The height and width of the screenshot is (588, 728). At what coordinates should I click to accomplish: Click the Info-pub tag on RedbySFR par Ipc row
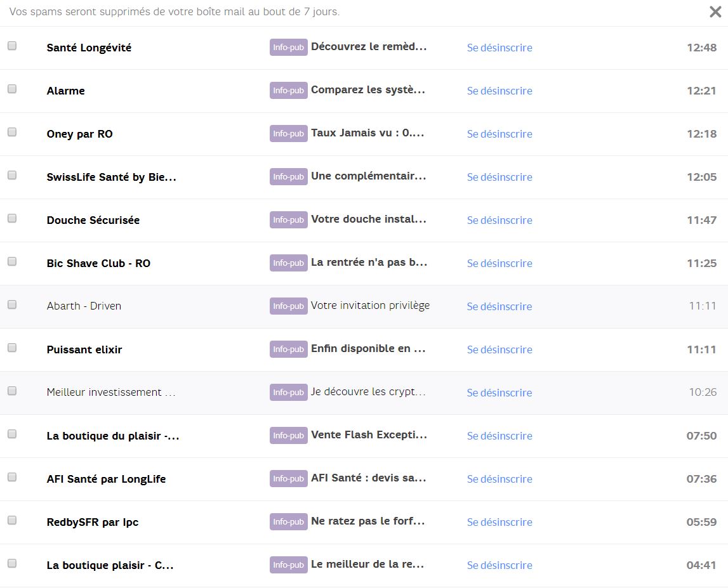[288, 521]
